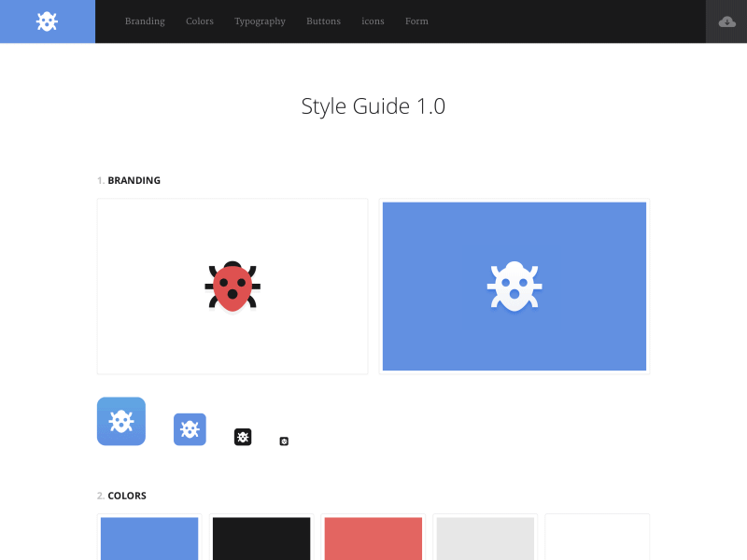This screenshot has height=560, width=747.
Task: Click the largest blue app icon
Action: pos(121,421)
